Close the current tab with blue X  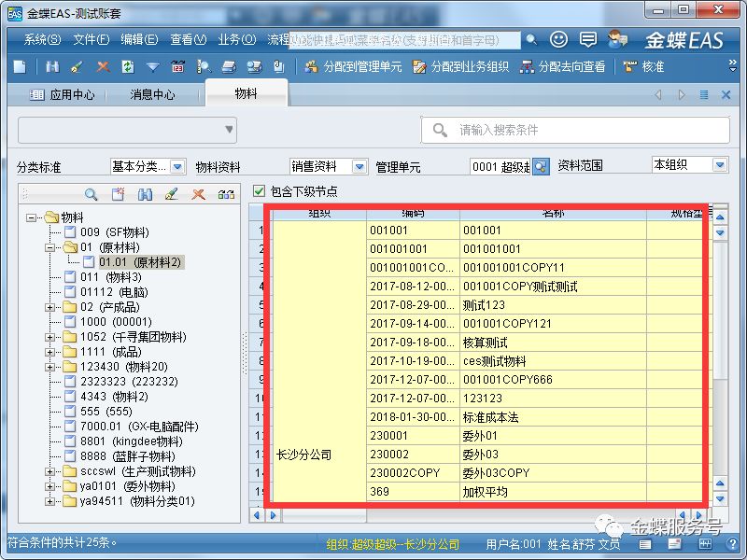(x=726, y=95)
